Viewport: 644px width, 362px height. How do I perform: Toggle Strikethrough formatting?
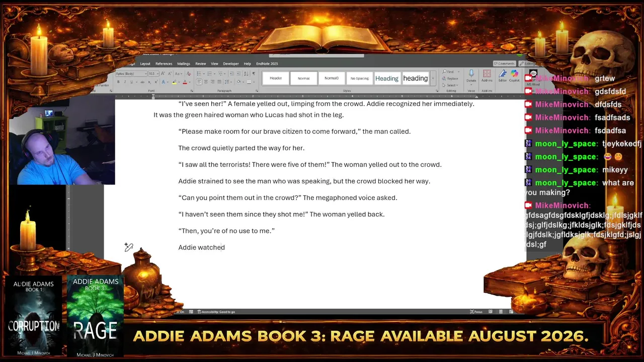pyautogui.click(x=142, y=82)
